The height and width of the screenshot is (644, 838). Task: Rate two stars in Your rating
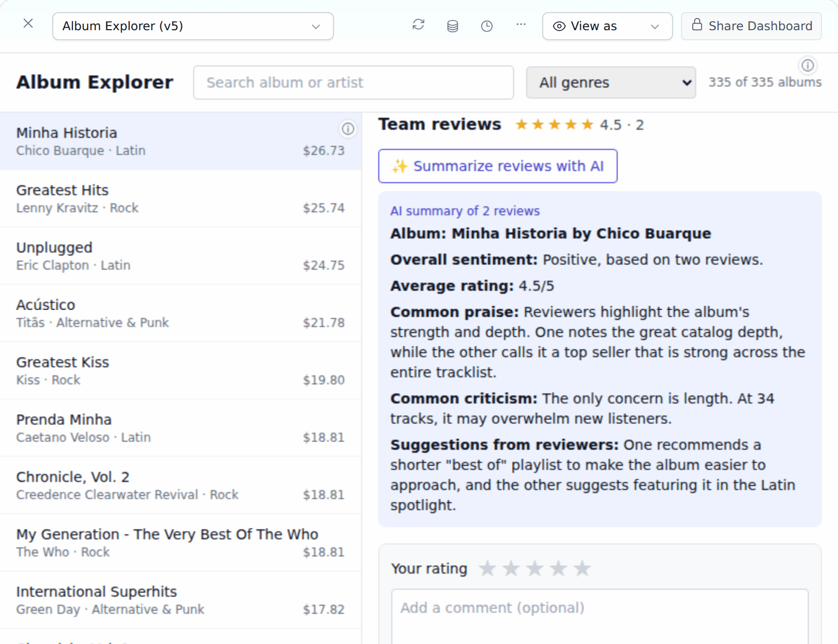511,569
